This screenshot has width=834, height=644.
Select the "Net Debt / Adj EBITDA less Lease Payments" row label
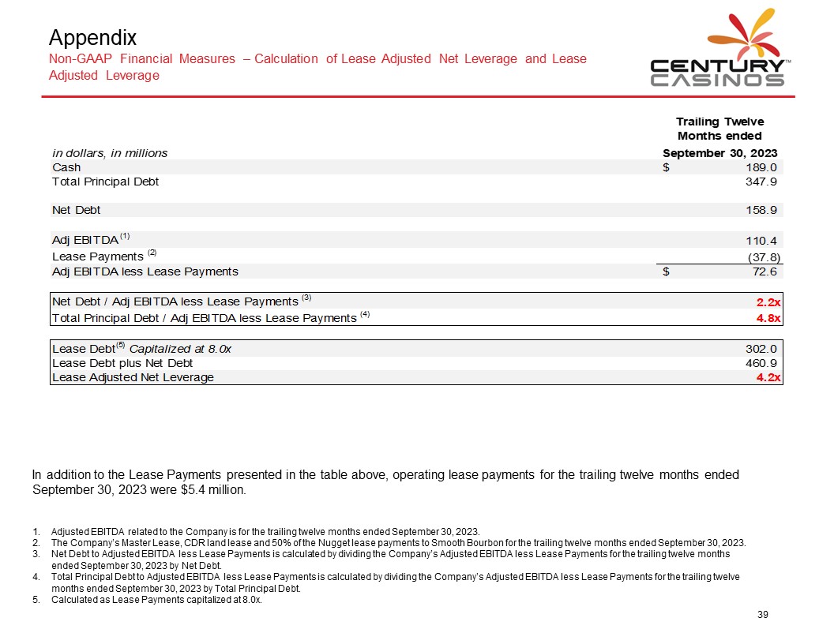182,301
